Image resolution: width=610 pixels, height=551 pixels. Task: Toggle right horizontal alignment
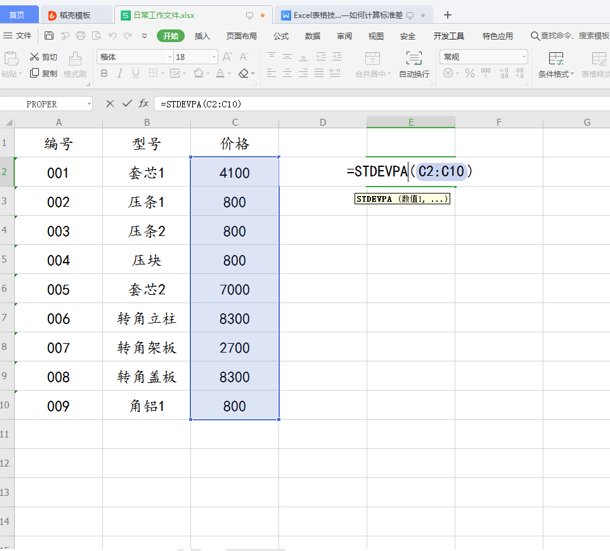click(303, 73)
